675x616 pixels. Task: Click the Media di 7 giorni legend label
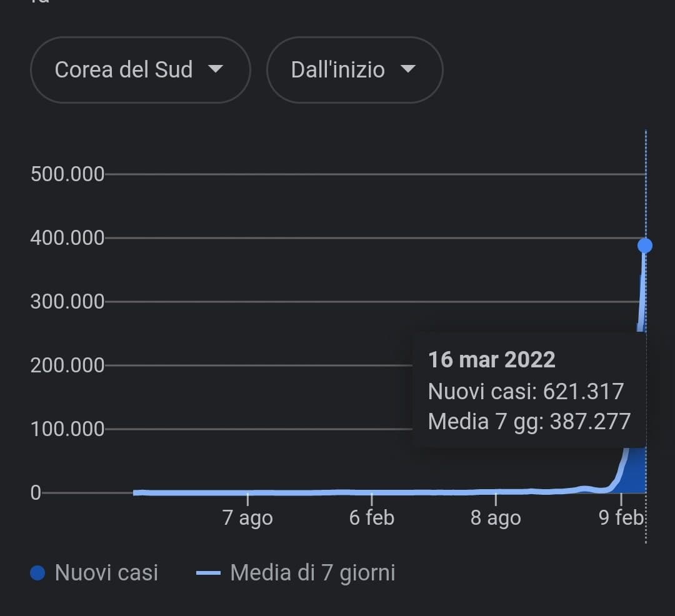(x=312, y=573)
